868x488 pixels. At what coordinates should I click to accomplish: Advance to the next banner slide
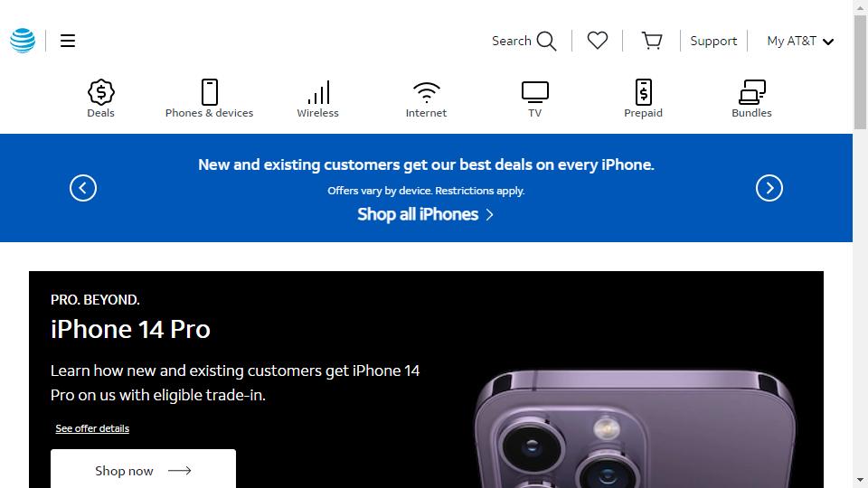point(769,188)
